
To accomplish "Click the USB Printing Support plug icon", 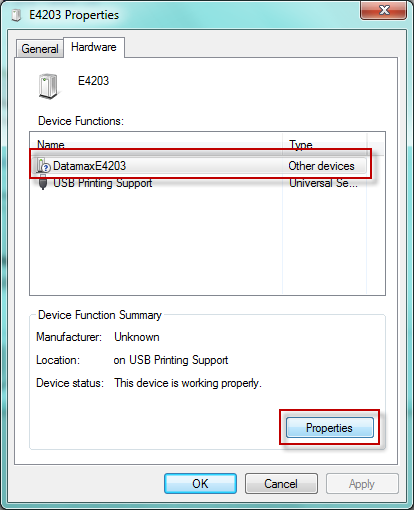I will (43, 182).
